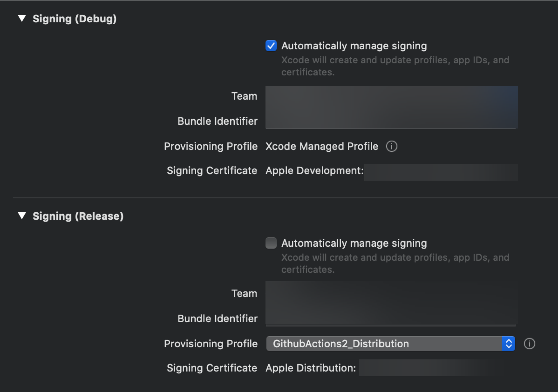Click the Debug Bundle Identifier field
This screenshot has height=392, width=558.
pos(391,121)
